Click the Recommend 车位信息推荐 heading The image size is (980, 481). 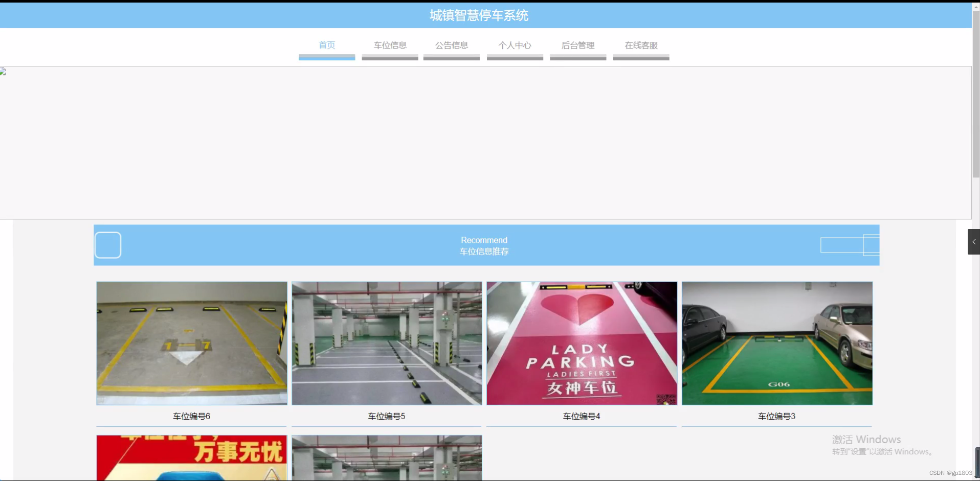[484, 246]
